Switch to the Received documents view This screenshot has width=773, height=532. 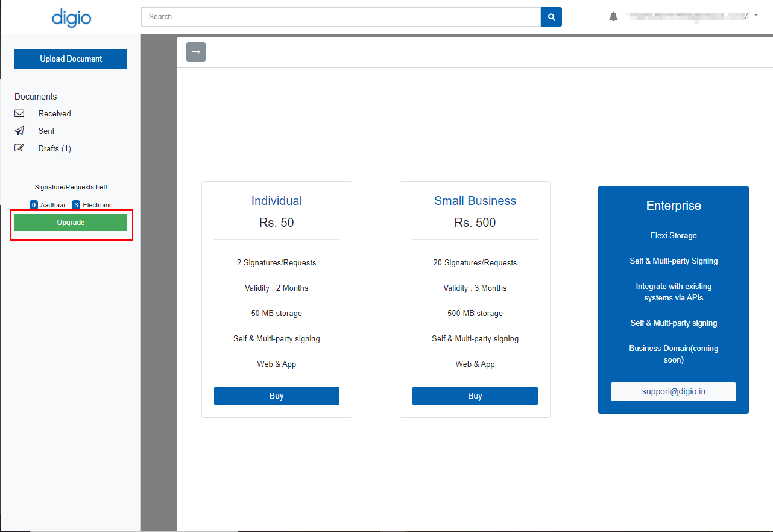click(54, 113)
